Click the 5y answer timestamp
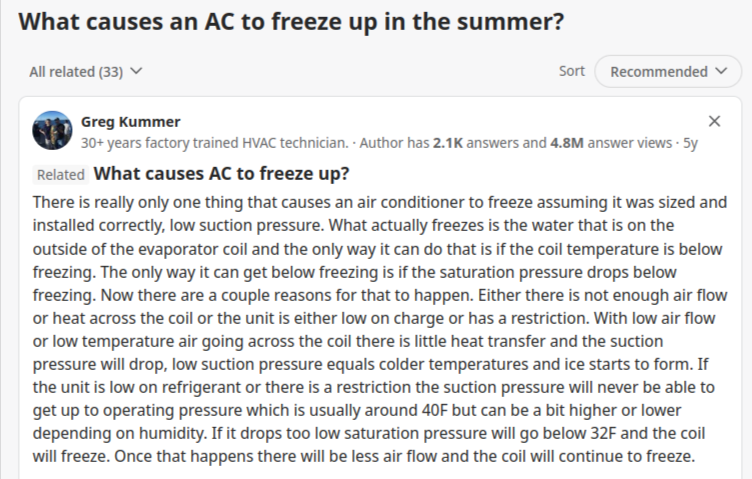Viewport: 752px width, 479px height. (x=690, y=143)
